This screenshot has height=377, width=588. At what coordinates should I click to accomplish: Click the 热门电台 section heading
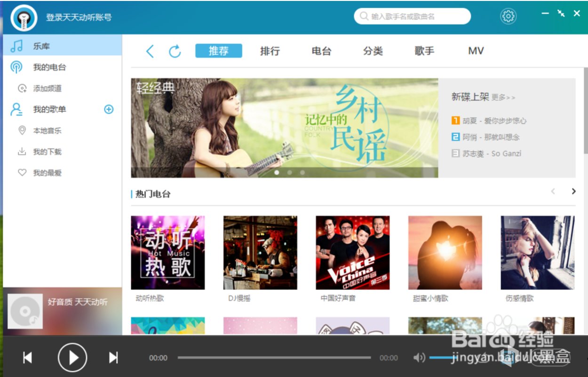coord(153,194)
